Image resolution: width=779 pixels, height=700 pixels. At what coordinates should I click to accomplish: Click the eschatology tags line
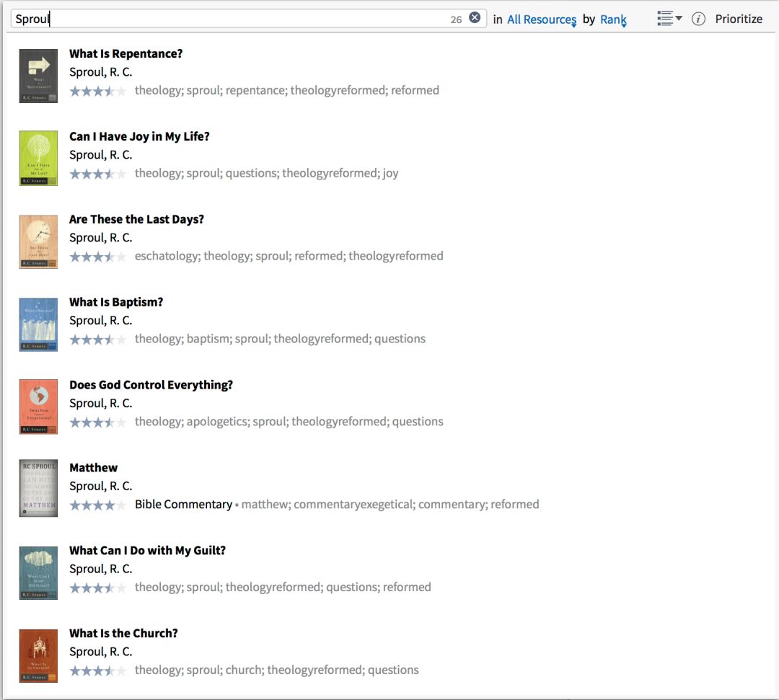tap(289, 256)
